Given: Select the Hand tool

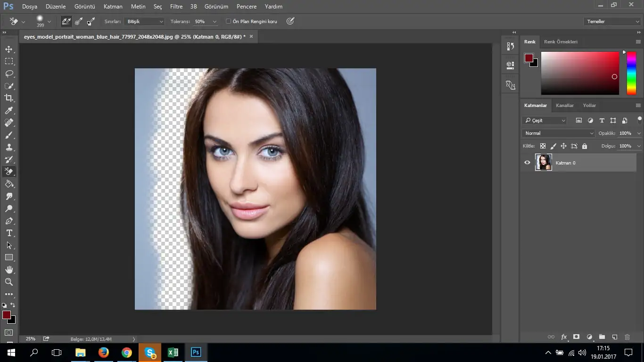Looking at the screenshot, I should coord(9,270).
